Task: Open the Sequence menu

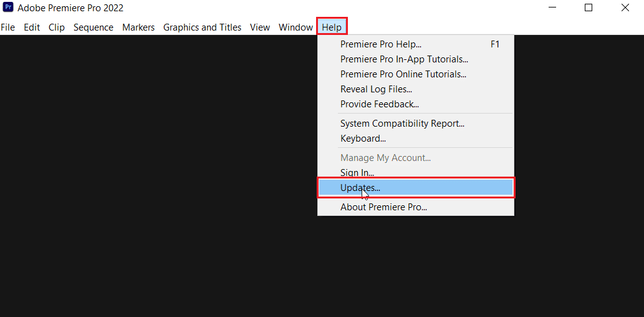Action: 94,27
